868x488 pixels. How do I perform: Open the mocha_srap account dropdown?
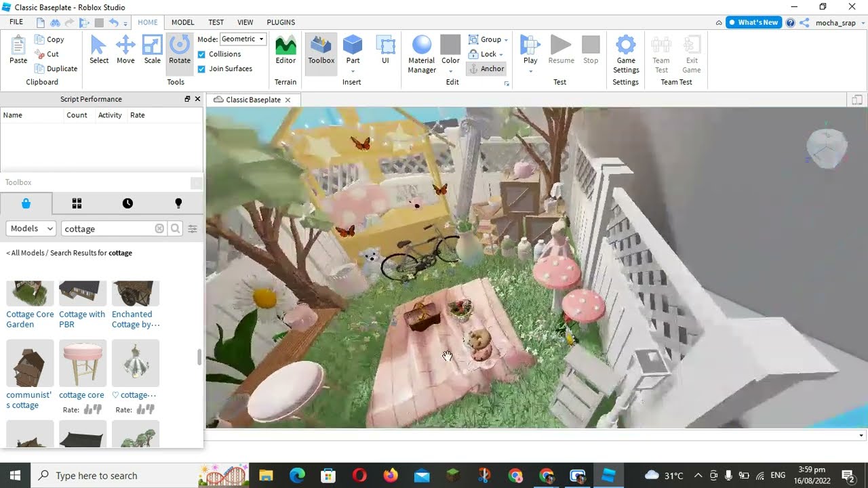[x=839, y=22]
